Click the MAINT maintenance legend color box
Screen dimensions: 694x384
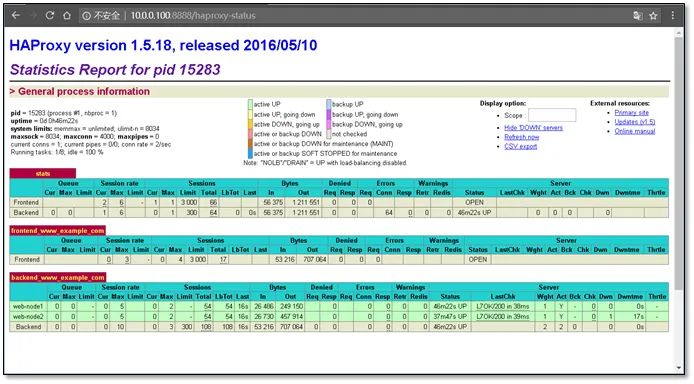(x=250, y=144)
